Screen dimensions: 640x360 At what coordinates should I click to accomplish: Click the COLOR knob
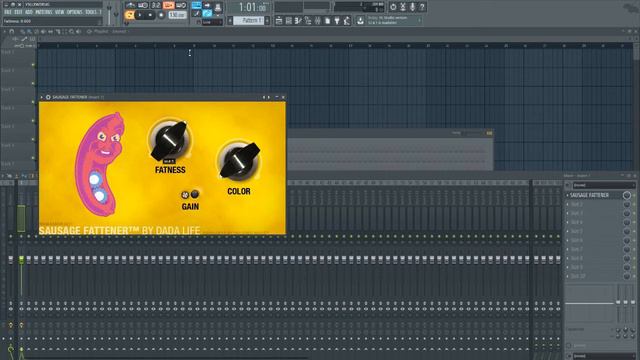(240, 161)
